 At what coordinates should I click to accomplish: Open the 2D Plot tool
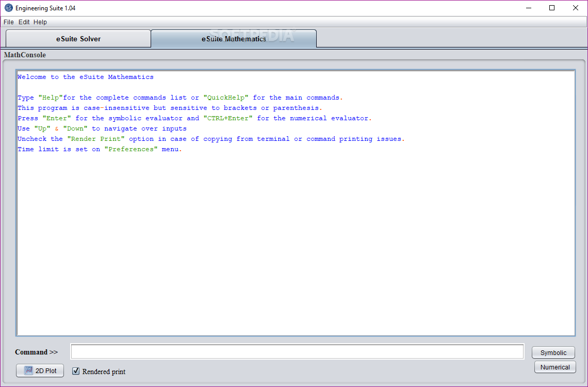(40, 370)
